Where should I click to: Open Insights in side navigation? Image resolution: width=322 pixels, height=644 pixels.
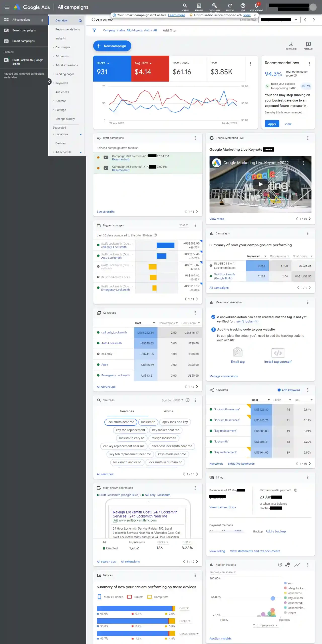(60, 38)
